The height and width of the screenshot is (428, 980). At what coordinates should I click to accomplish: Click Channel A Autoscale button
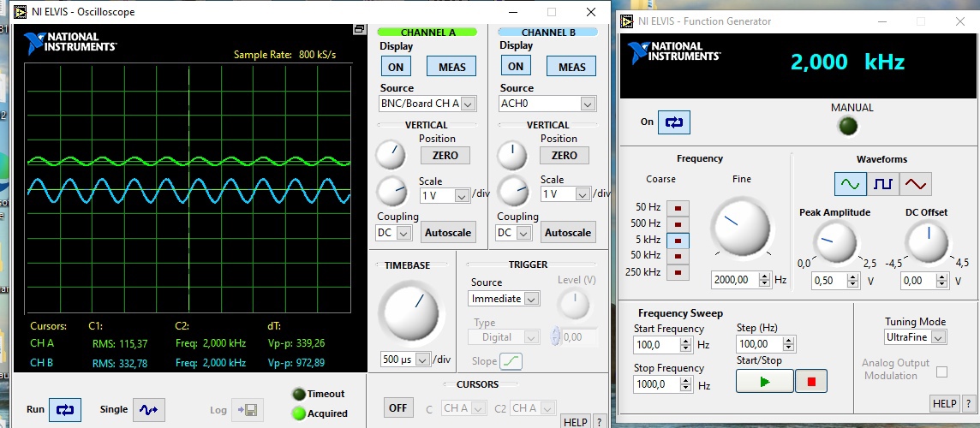448,233
